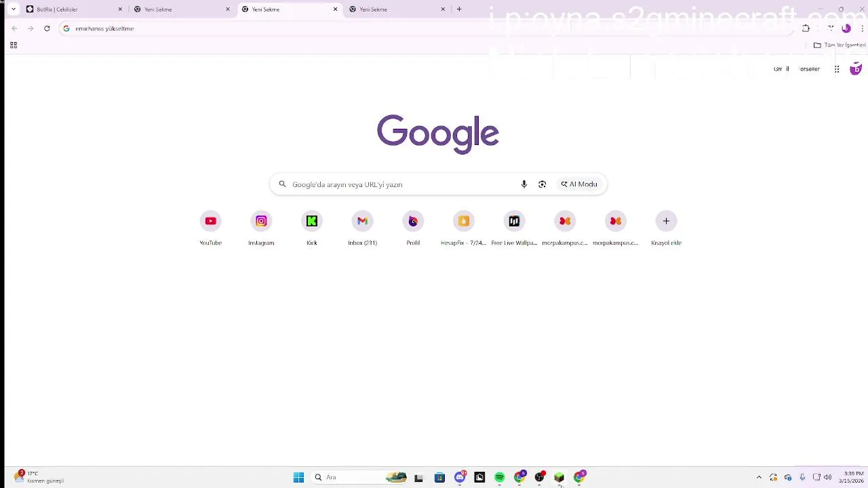Screen dimensions: 868x488
Task: Open the Gmail link at top right
Action: click(x=781, y=69)
